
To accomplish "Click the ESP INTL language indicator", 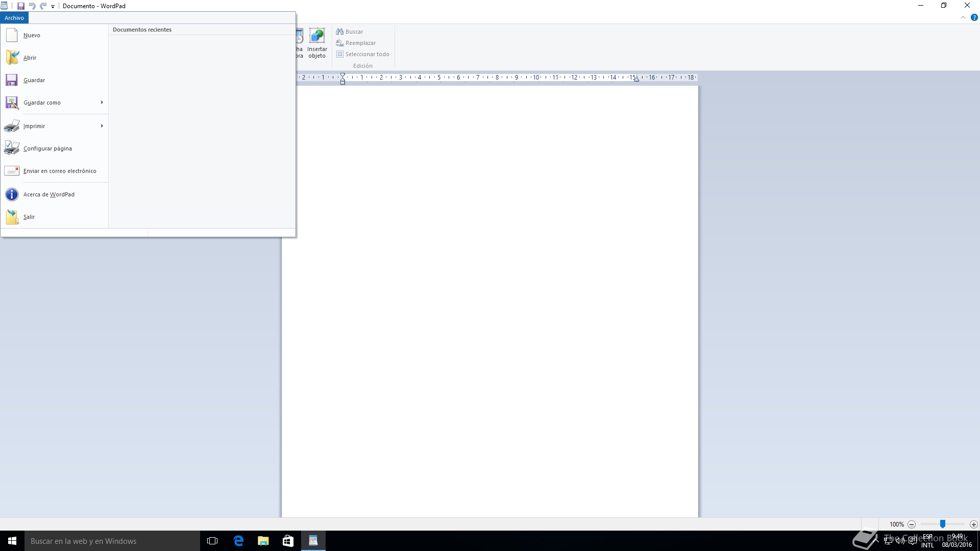I will click(x=927, y=541).
